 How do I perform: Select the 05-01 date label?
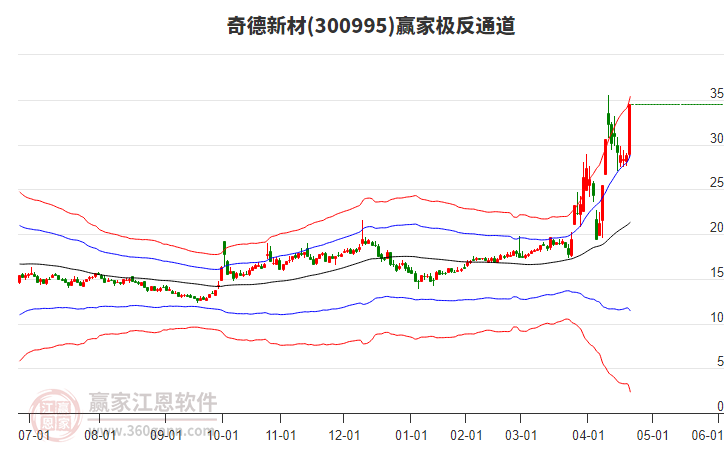(x=652, y=436)
